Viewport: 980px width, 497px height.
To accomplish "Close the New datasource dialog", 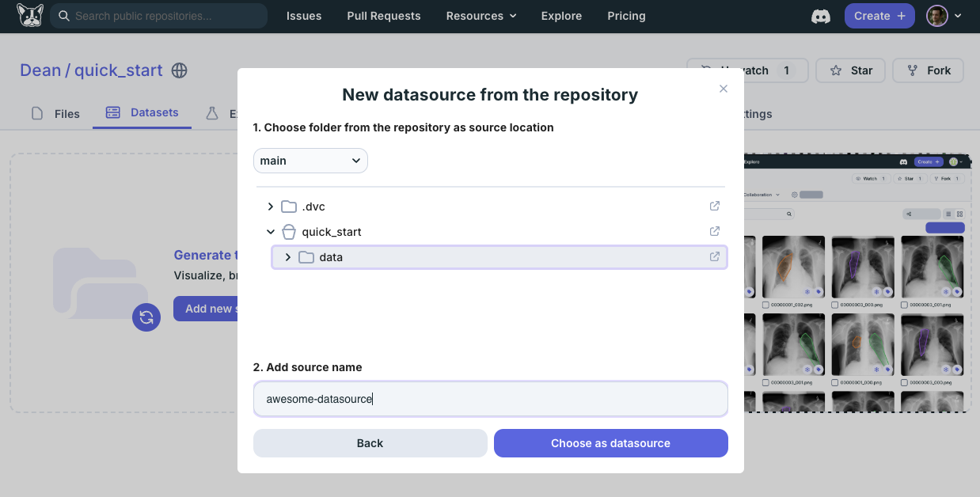I will point(723,89).
